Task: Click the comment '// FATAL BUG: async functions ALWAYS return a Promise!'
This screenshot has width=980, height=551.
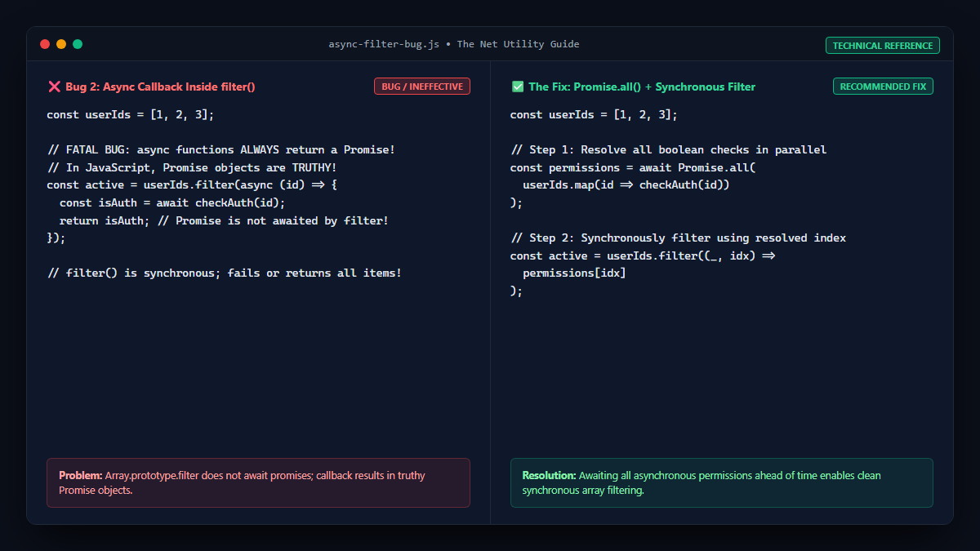Action: 220,150
